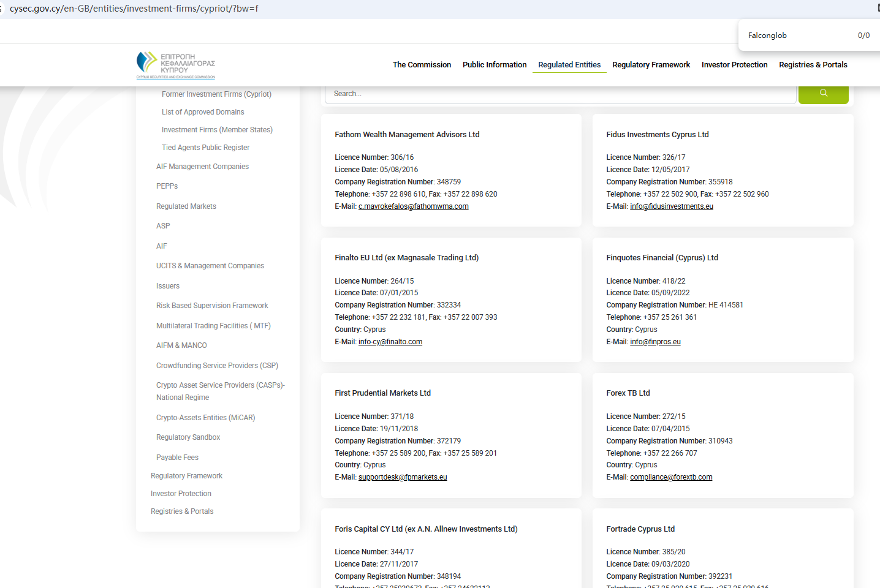Select Crypto-Assets Entities (MiCAR) sidebar item

pyautogui.click(x=205, y=418)
